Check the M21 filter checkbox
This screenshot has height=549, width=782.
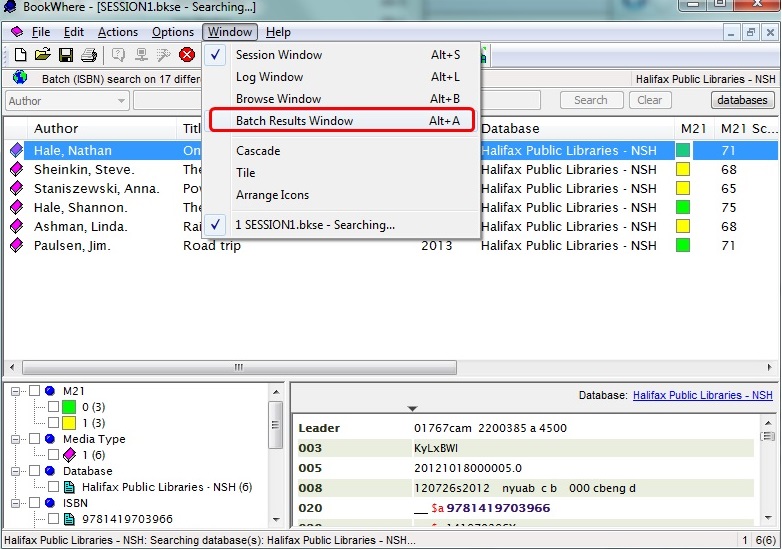tap(34, 391)
